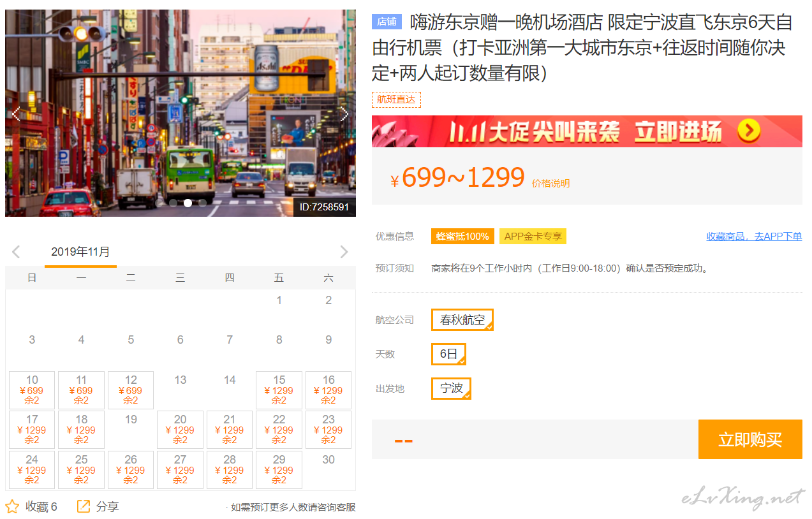Select November 27 priced ¥1299

tap(180, 470)
